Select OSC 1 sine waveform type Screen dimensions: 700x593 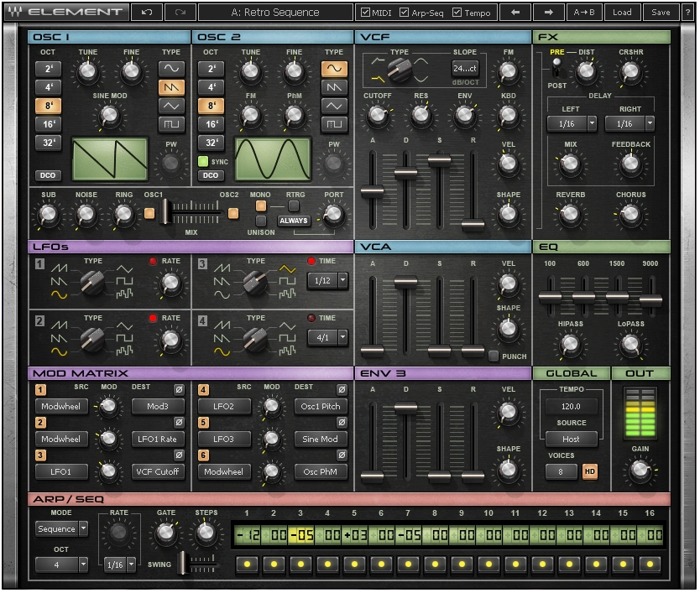[171, 68]
